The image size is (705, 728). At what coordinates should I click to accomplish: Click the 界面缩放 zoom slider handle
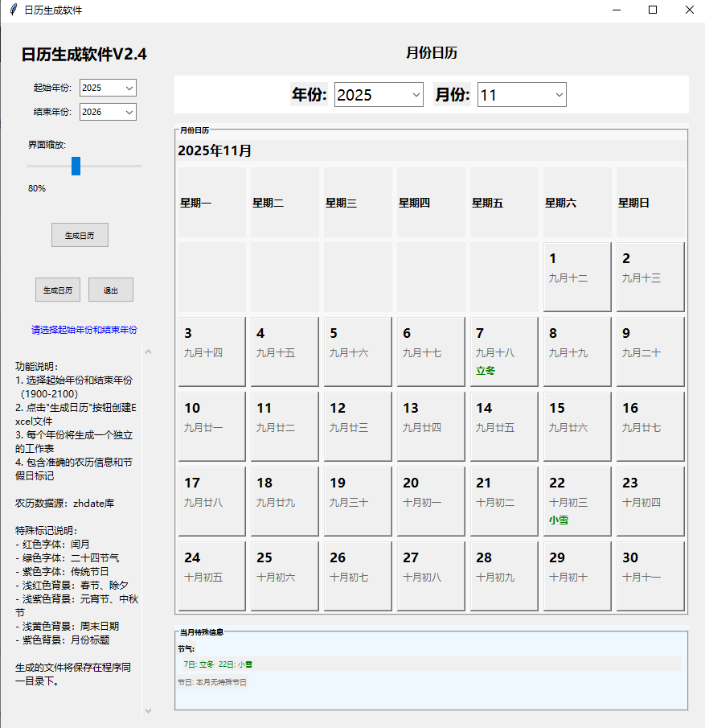(x=76, y=166)
